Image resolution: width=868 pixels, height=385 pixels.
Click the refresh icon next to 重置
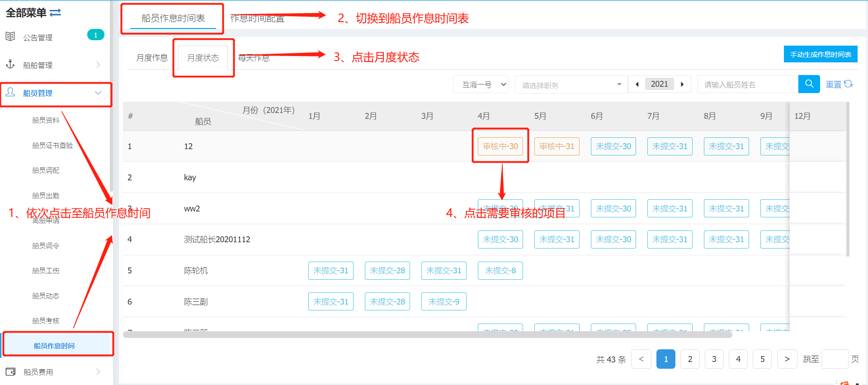[848, 84]
